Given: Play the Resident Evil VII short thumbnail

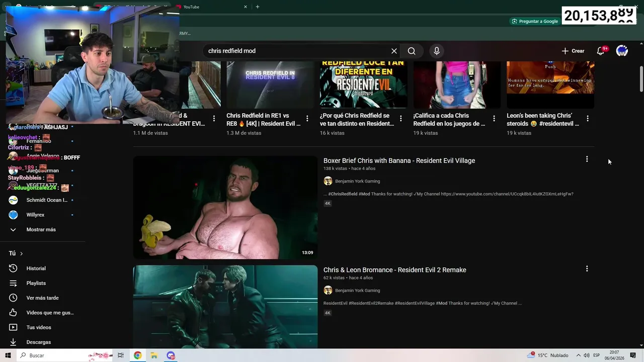Looking at the screenshot, I should point(364,84).
